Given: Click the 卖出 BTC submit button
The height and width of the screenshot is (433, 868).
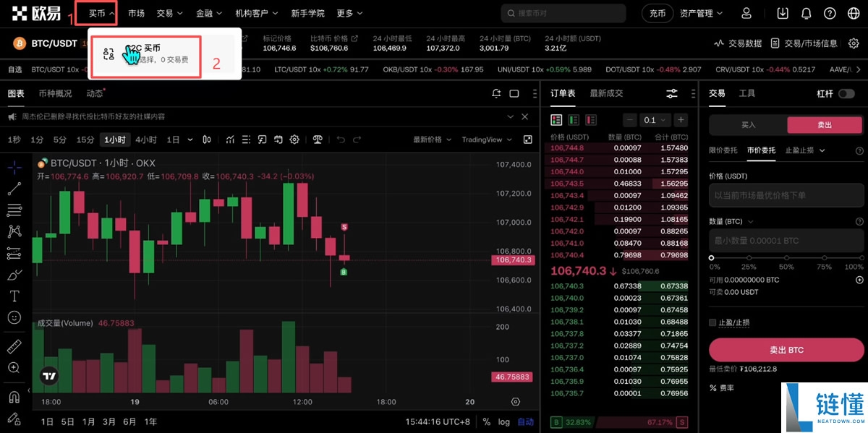Looking at the screenshot, I should coord(786,350).
